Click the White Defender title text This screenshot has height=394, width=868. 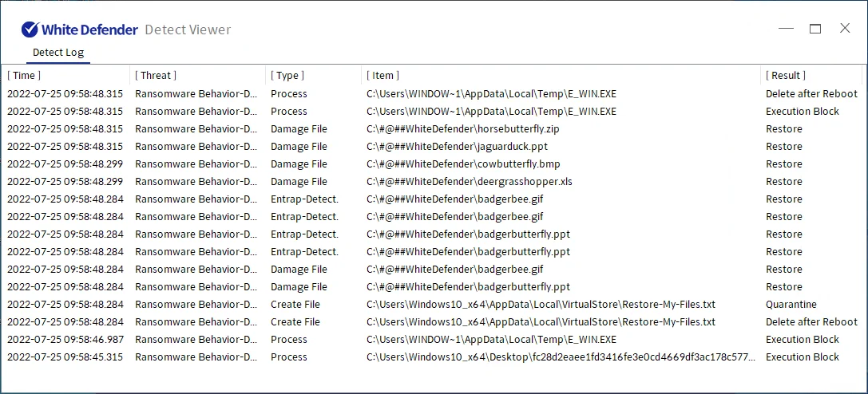click(x=89, y=30)
